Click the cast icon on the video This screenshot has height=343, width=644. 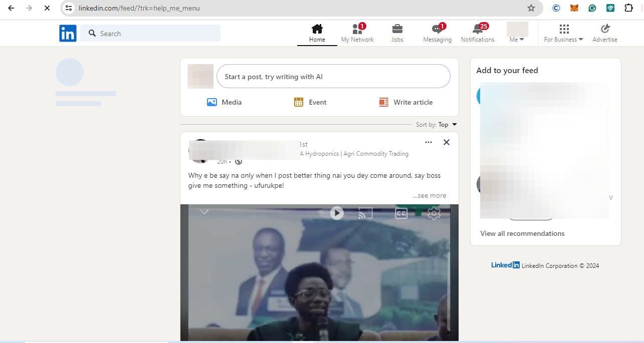(x=365, y=213)
